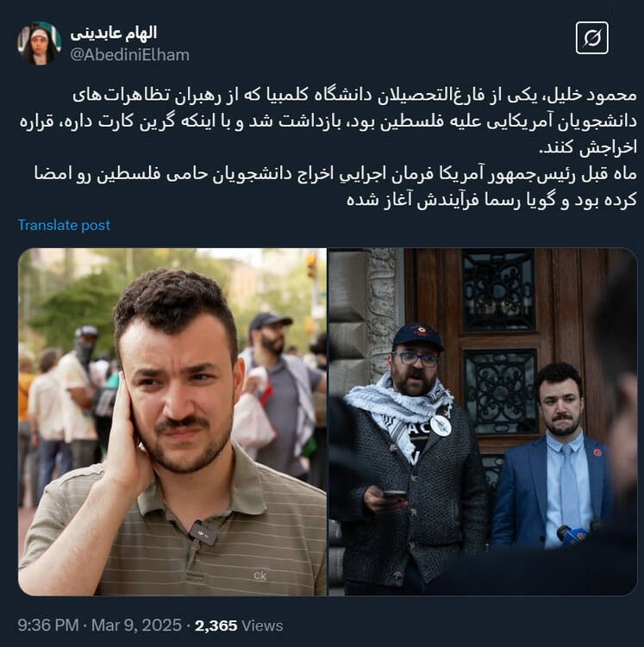Click the 9:36 PM timestamp
This screenshot has width=644, height=647.
48,625
